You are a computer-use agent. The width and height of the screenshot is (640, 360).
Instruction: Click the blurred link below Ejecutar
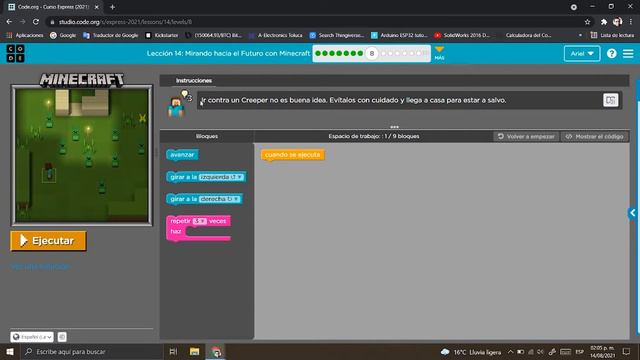[40, 267]
